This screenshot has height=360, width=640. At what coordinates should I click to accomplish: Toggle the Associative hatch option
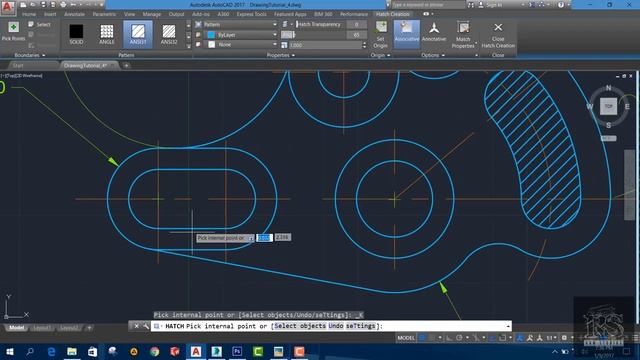(x=407, y=33)
